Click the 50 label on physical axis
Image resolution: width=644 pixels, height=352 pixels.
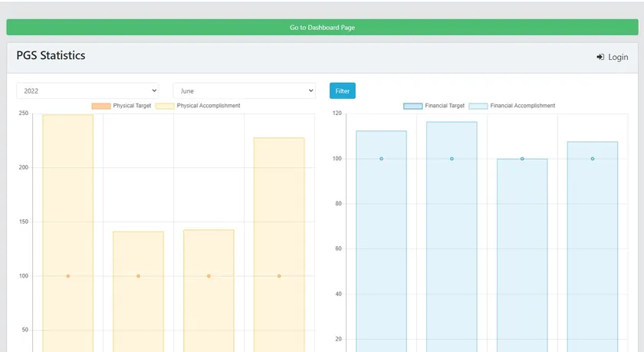(25, 330)
